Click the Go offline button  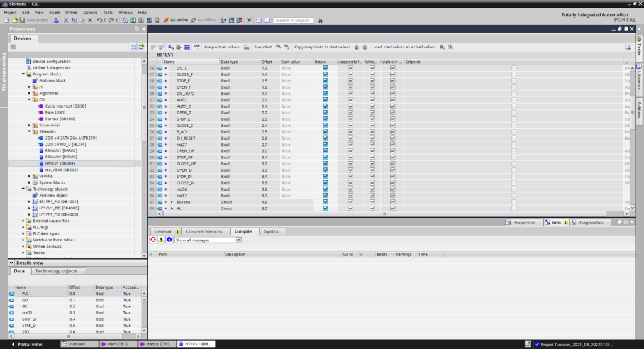tap(203, 20)
